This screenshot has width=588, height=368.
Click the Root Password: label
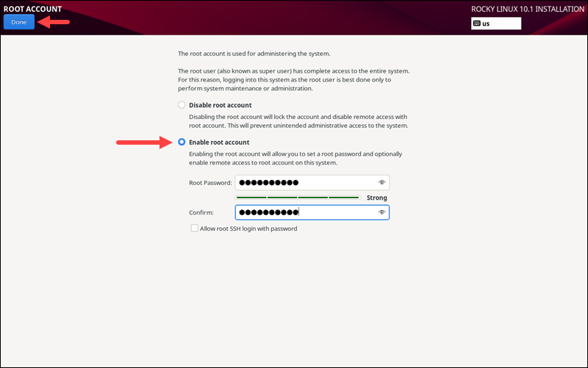pos(210,183)
